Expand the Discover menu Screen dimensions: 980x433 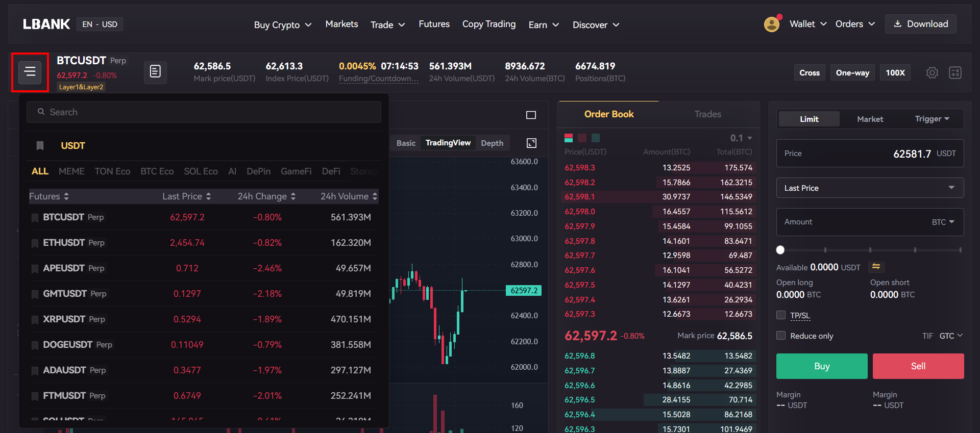pyautogui.click(x=596, y=25)
